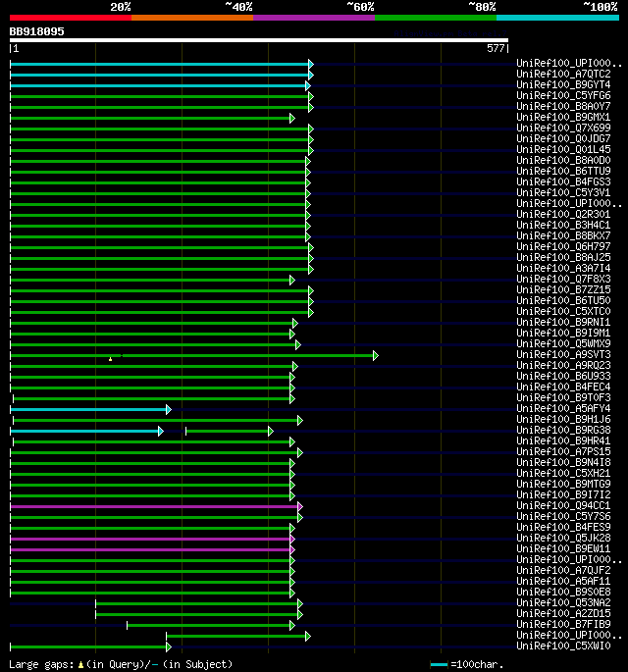Select the label UniRef100_B8AJ25

[x=563, y=257]
